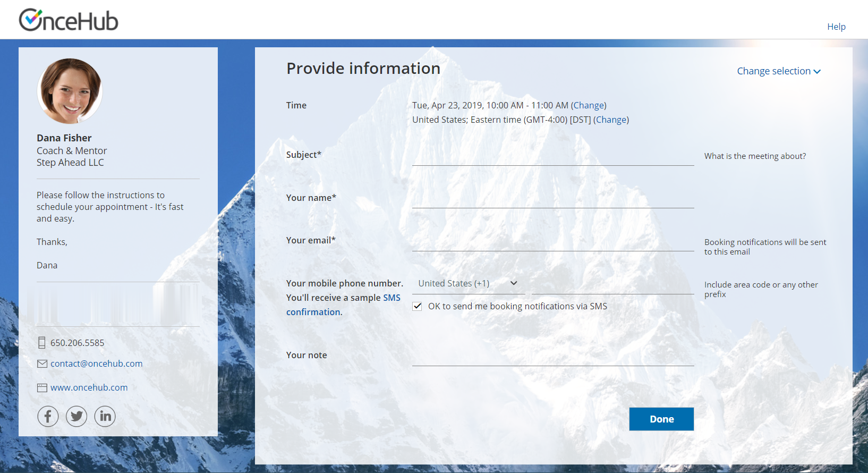868x473 pixels.
Task: Open the Facebook social icon
Action: (48, 416)
